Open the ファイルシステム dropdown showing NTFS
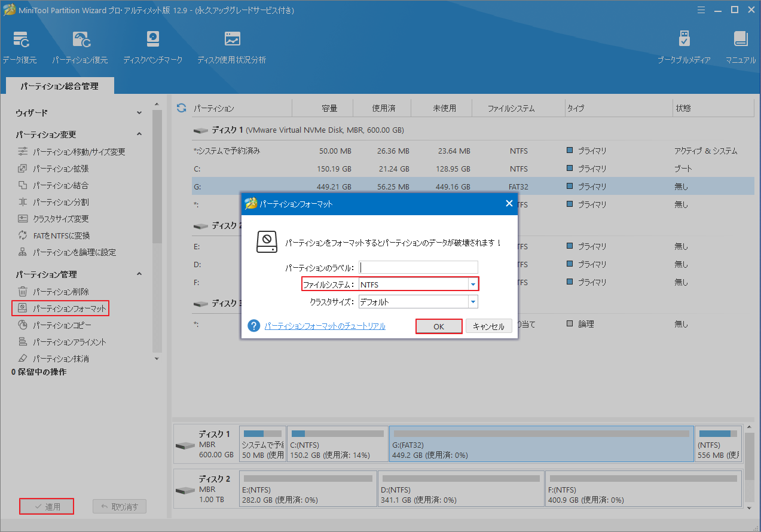761x532 pixels. click(x=473, y=285)
